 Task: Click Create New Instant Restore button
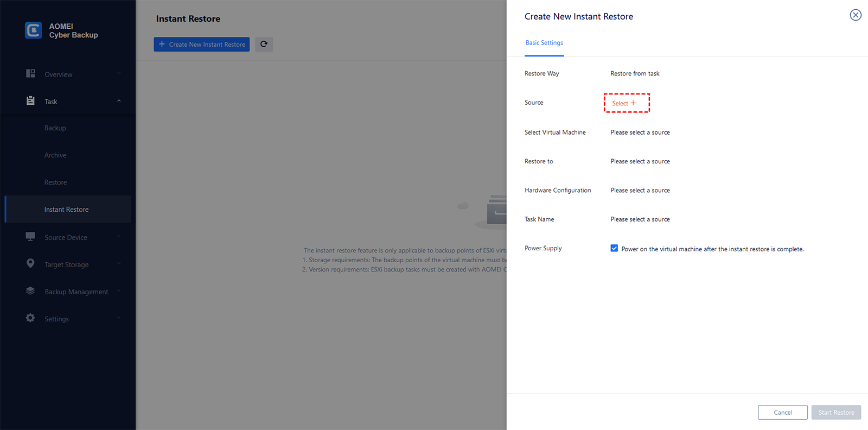(x=201, y=45)
